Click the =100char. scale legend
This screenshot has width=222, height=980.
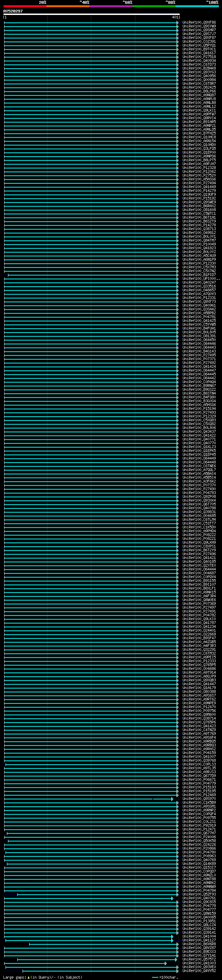tap(165, 977)
